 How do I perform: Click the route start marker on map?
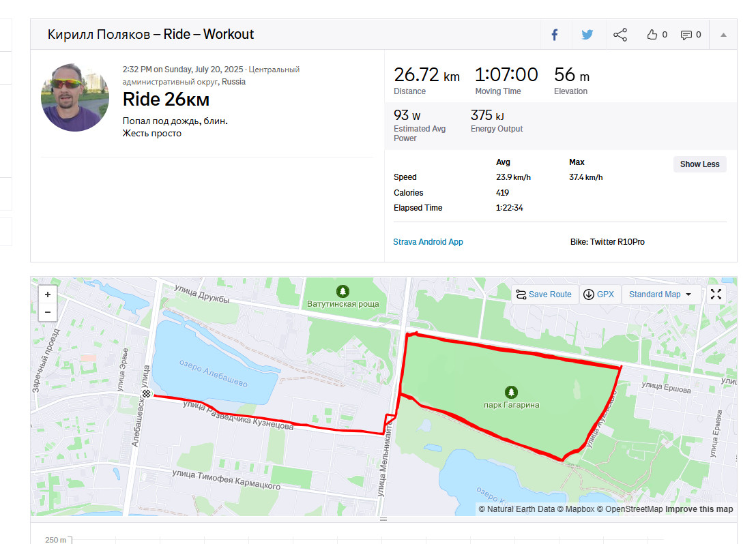pyautogui.click(x=146, y=393)
